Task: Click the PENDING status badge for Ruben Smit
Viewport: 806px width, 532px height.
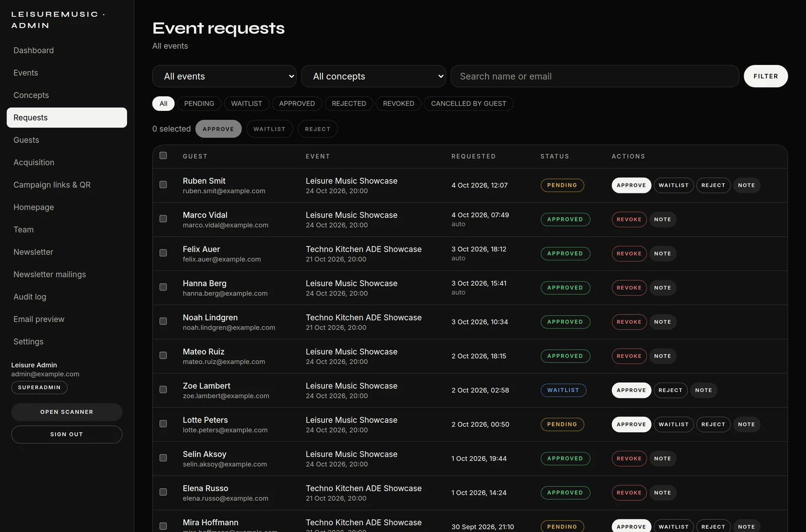Action: (562, 185)
